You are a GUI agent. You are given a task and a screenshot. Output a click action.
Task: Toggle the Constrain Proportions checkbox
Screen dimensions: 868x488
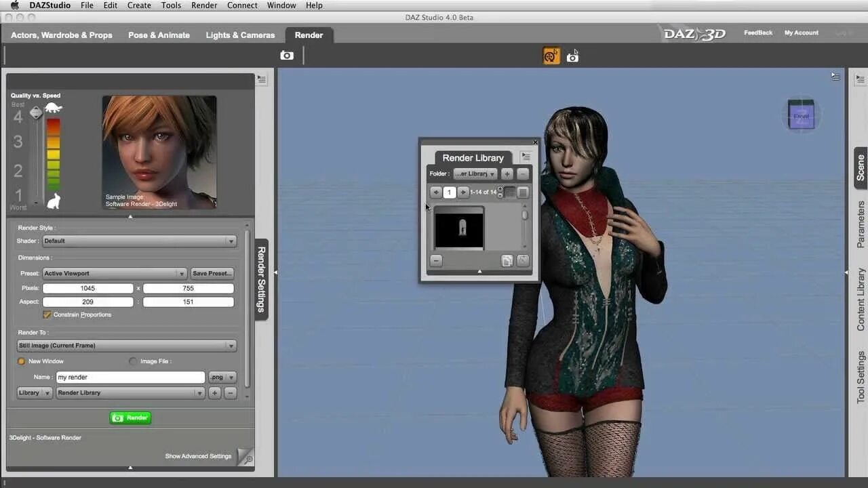pyautogui.click(x=47, y=314)
